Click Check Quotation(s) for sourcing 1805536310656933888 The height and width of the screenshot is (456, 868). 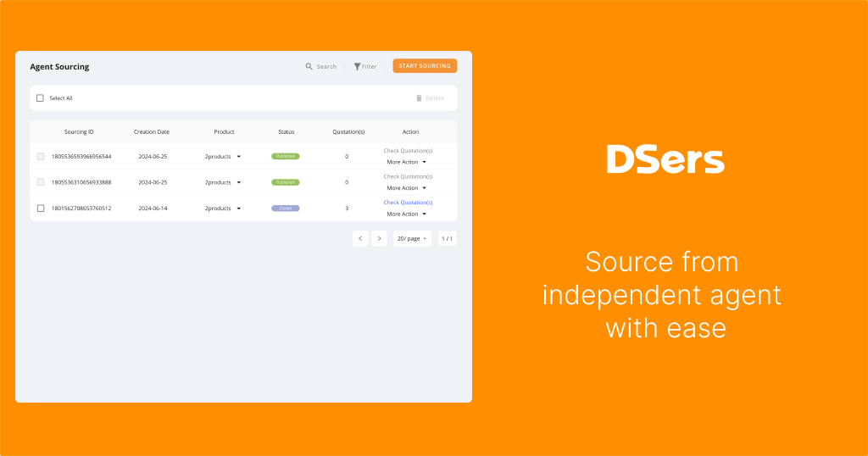pyautogui.click(x=408, y=176)
